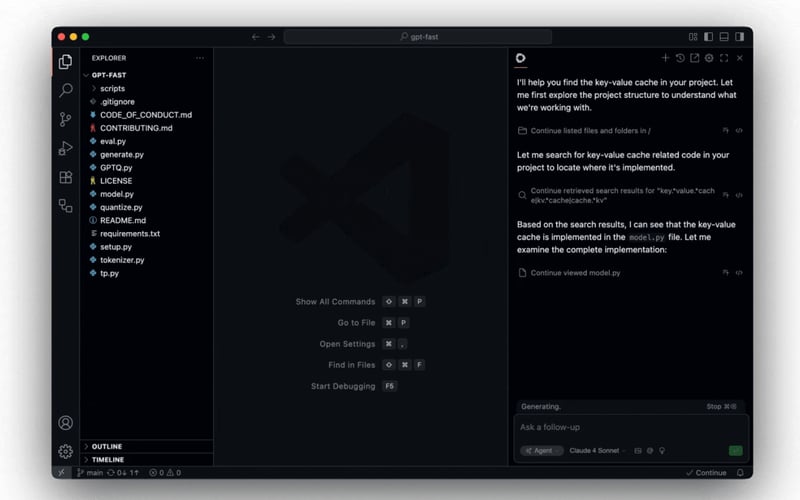The image size is (800, 500).
Task: Open chat in new window icon
Action: click(x=694, y=58)
